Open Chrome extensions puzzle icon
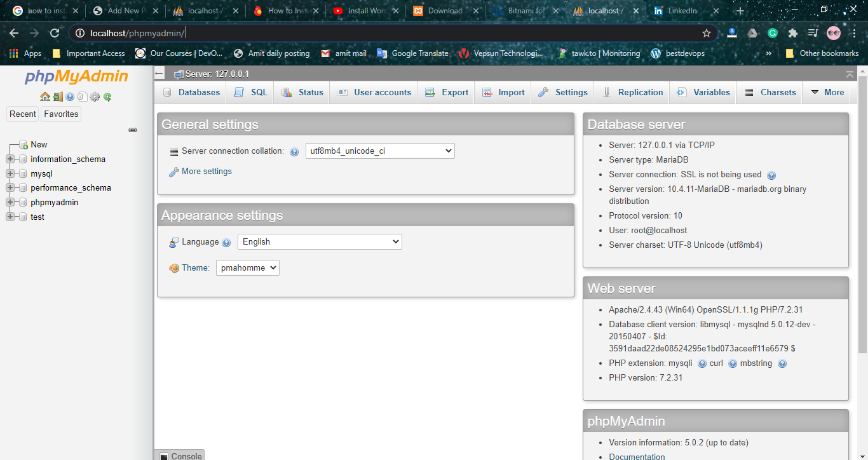The width and height of the screenshot is (868, 460). [x=793, y=33]
